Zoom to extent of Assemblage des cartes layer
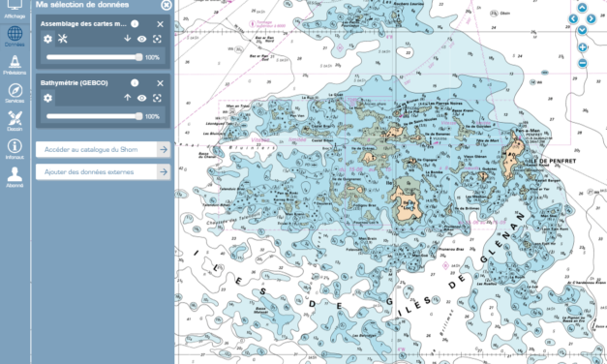Screen dimensions: 607x364 coord(157,39)
